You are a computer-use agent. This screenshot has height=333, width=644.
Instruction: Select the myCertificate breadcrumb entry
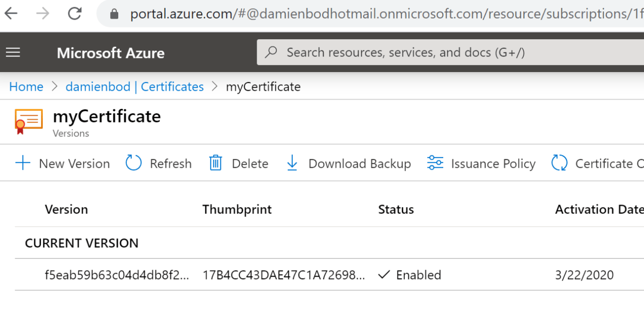pos(263,86)
